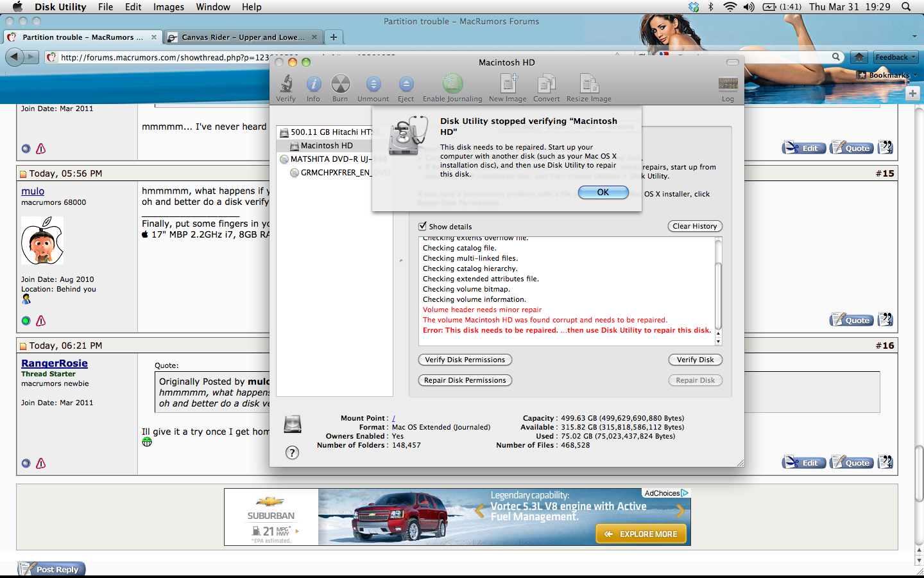Open RangerRosie's profile link
This screenshot has height=578, width=924.
55,363
